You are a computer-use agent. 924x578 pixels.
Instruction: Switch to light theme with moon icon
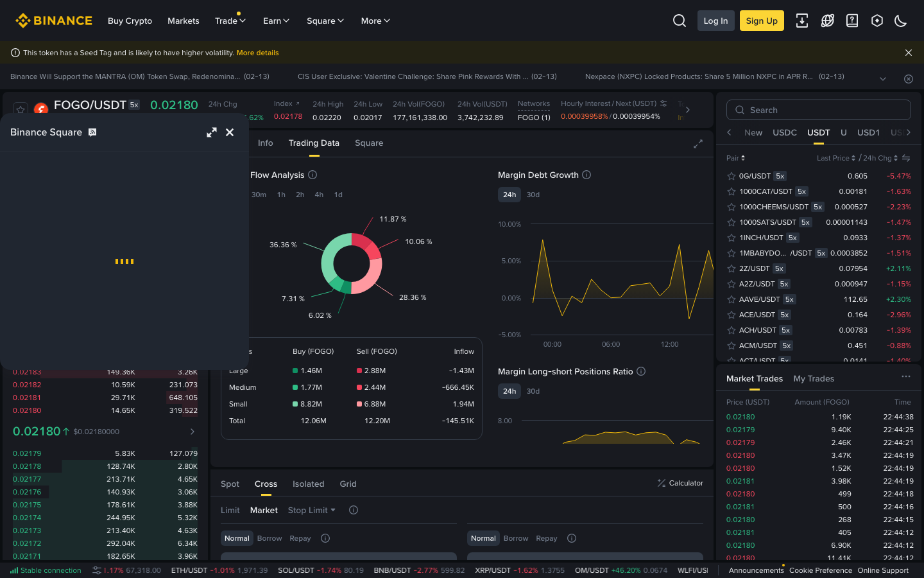click(900, 21)
